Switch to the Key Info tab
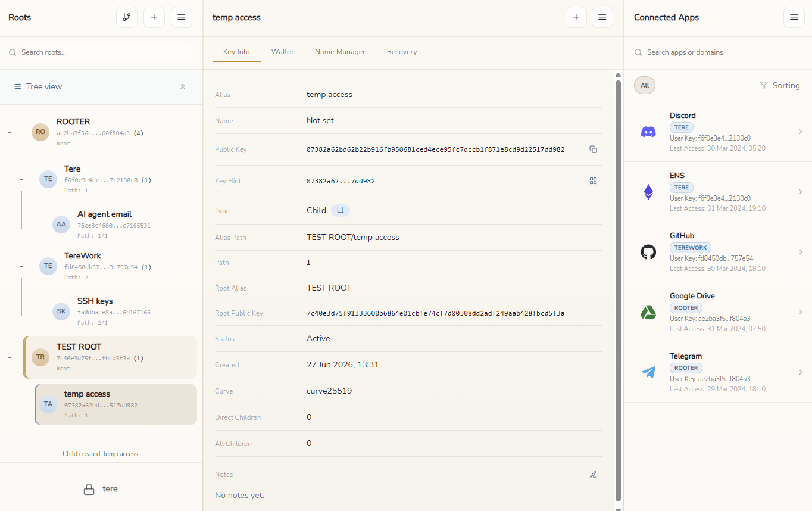This screenshot has width=812, height=511. coord(236,52)
